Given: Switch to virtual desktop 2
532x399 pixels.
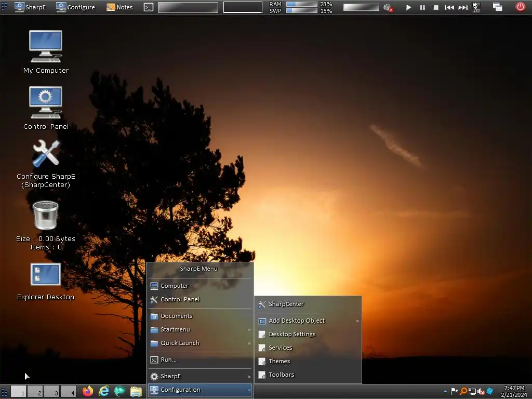Looking at the screenshot, I should click(35, 392).
